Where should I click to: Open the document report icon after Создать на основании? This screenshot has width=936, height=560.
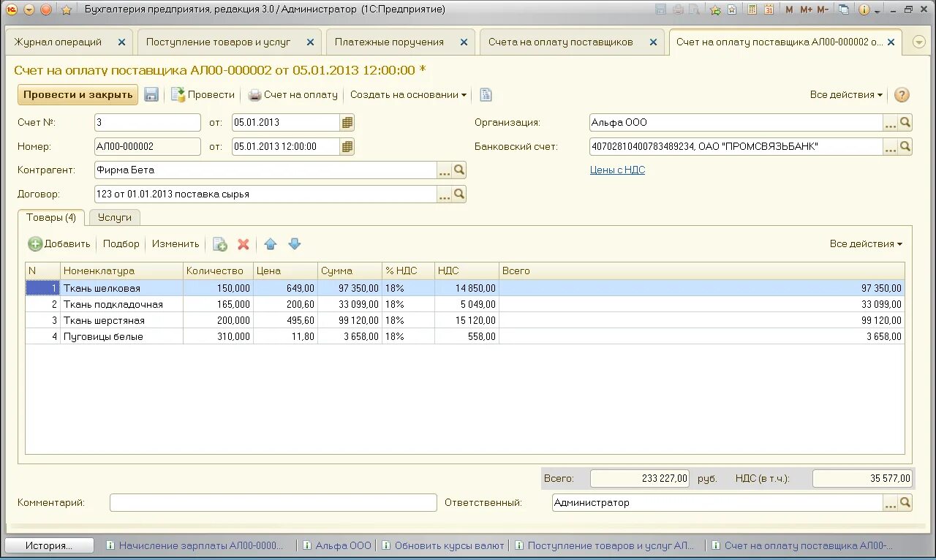pos(486,94)
